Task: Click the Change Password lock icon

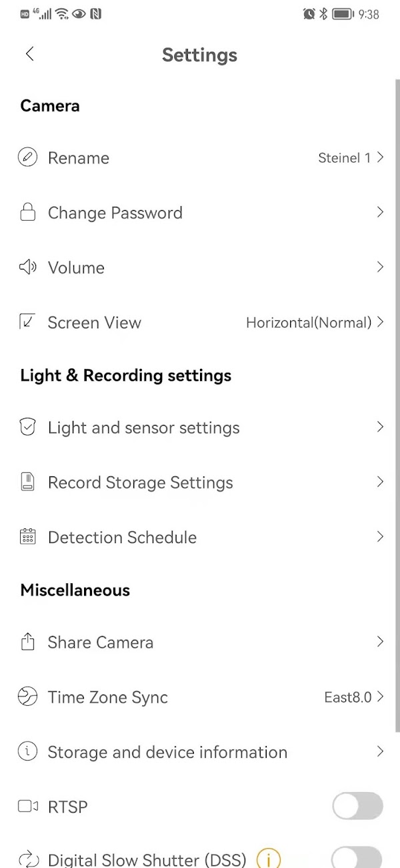Action: (x=27, y=213)
